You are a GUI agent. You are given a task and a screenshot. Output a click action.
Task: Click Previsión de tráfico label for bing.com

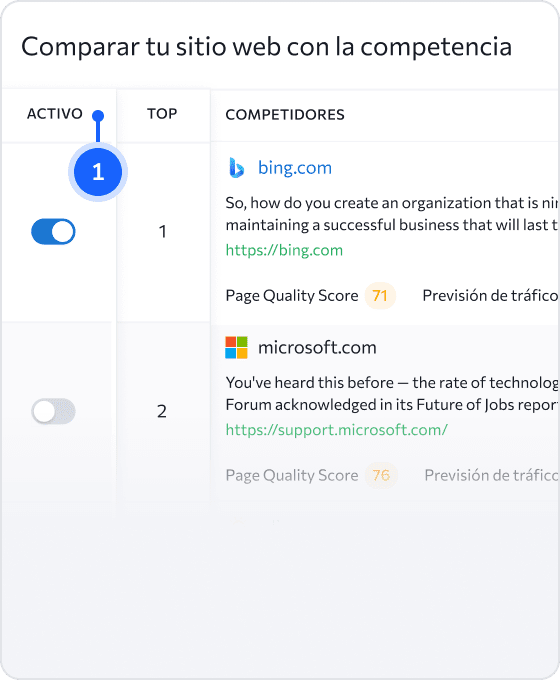[x=491, y=296]
